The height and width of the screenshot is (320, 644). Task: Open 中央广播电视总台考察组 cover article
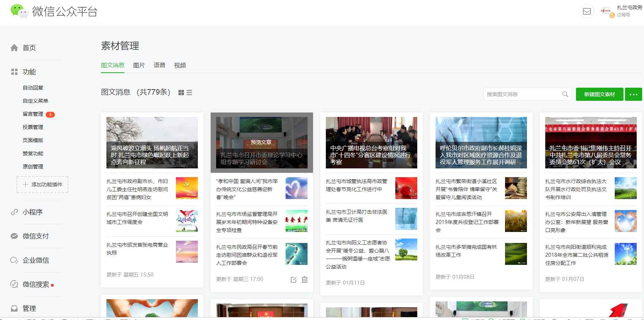[372, 142]
